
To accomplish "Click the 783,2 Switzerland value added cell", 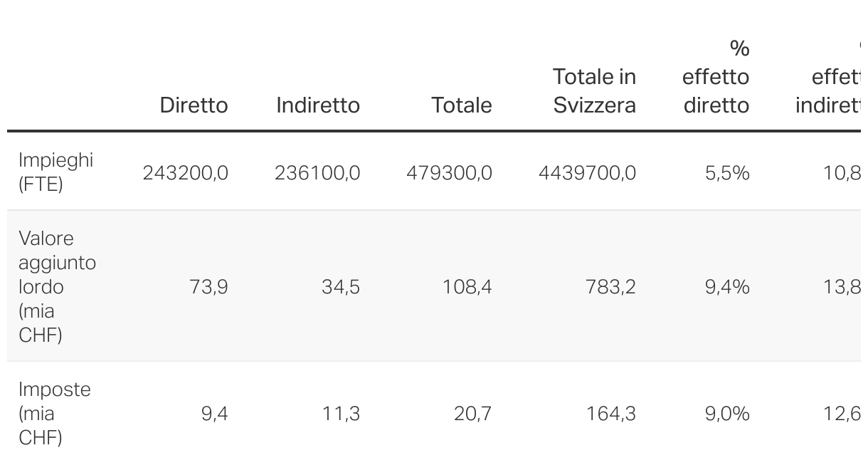I will (611, 287).
